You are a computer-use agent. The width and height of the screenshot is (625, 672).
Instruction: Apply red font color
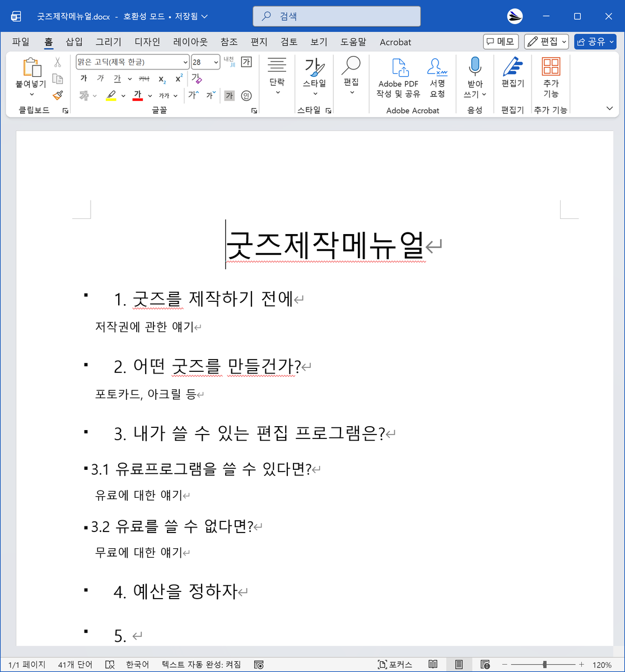pos(138,96)
